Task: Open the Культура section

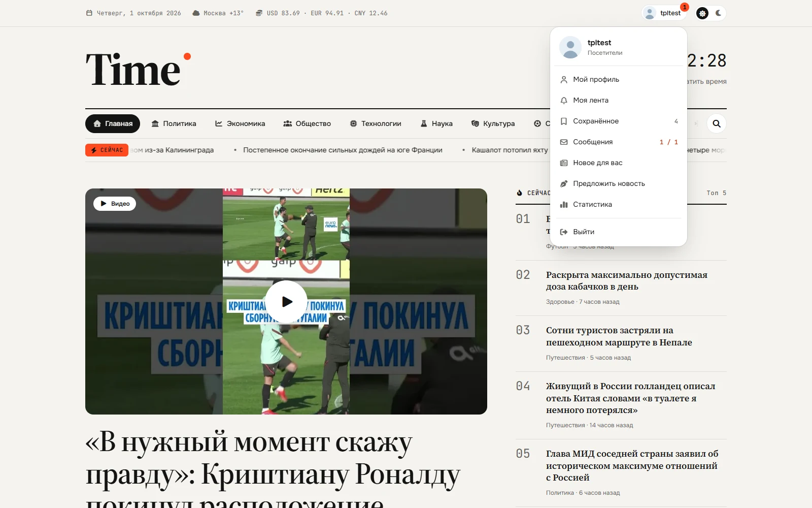Action: (493, 123)
